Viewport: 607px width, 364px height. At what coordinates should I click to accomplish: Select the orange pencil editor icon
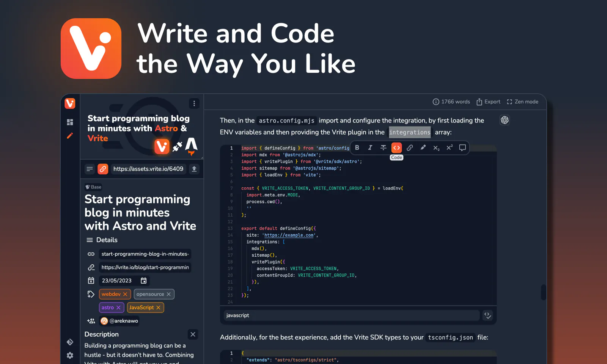70,136
